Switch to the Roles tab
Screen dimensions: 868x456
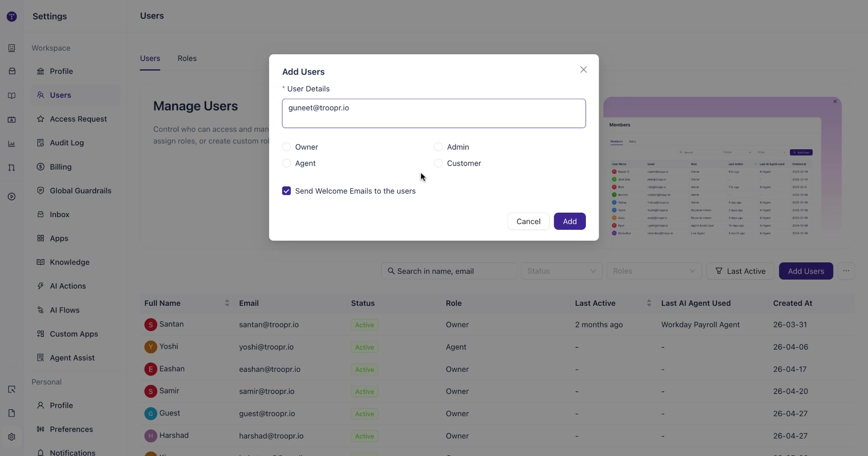187,58
